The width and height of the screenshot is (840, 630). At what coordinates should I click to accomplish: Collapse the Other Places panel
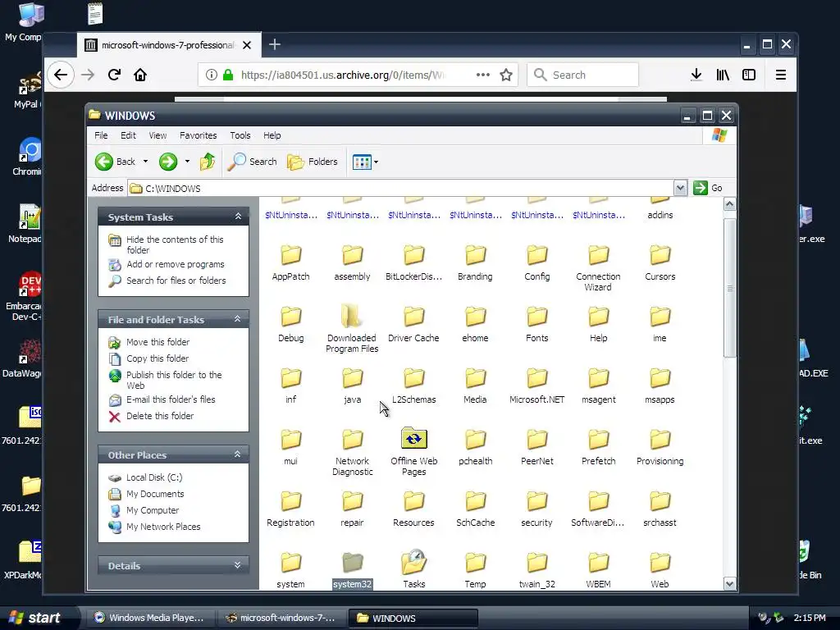point(238,454)
